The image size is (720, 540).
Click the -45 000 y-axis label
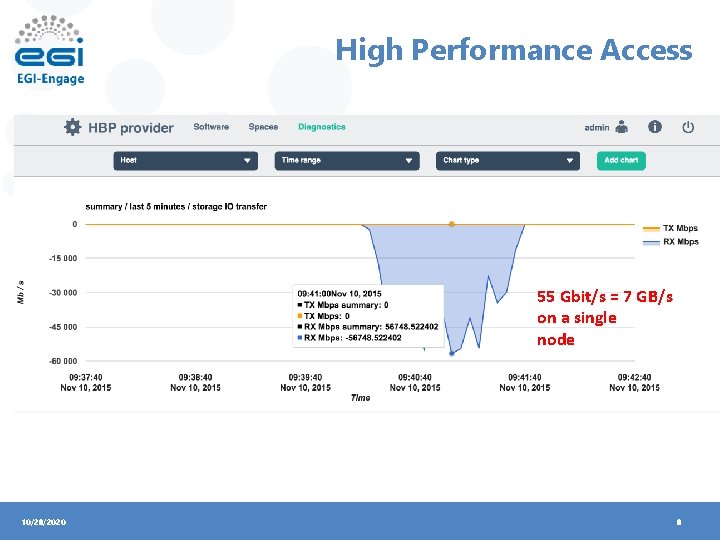pyautogui.click(x=63, y=327)
